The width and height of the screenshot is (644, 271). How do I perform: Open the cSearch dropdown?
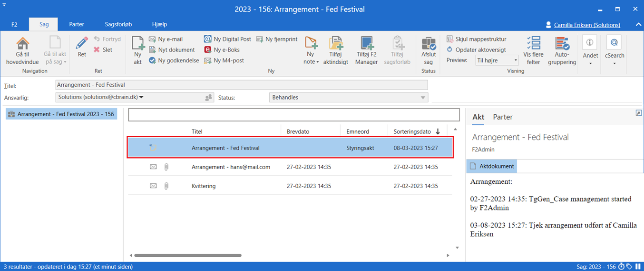tap(614, 50)
